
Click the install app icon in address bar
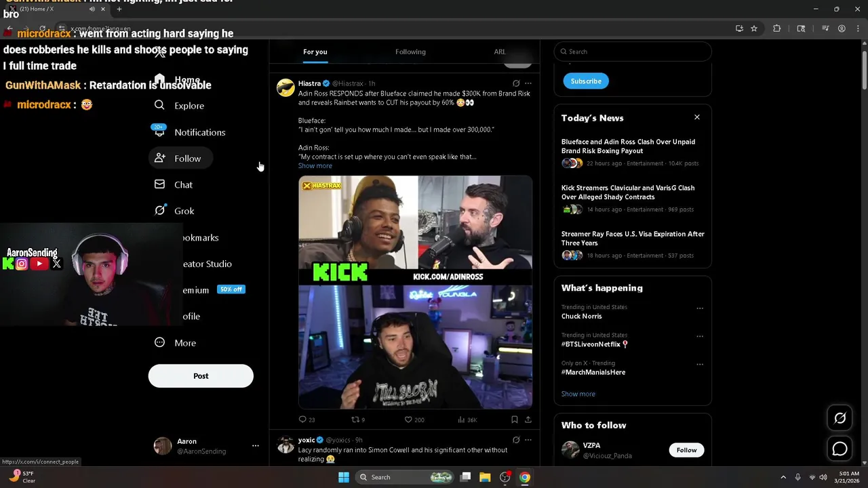pyautogui.click(x=739, y=28)
